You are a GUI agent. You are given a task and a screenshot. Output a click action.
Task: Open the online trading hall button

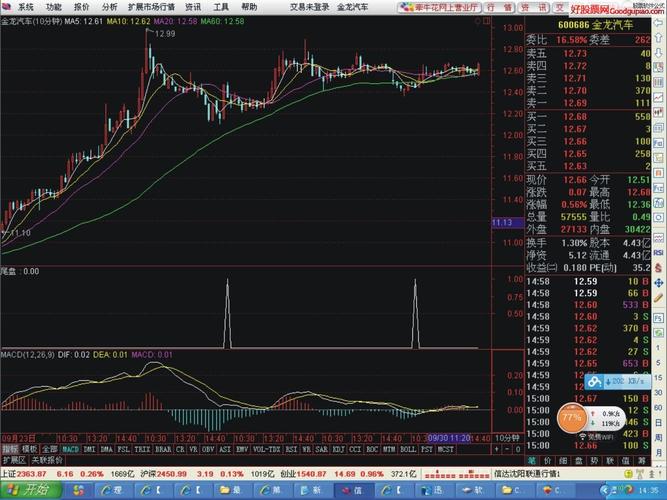tap(440, 7)
